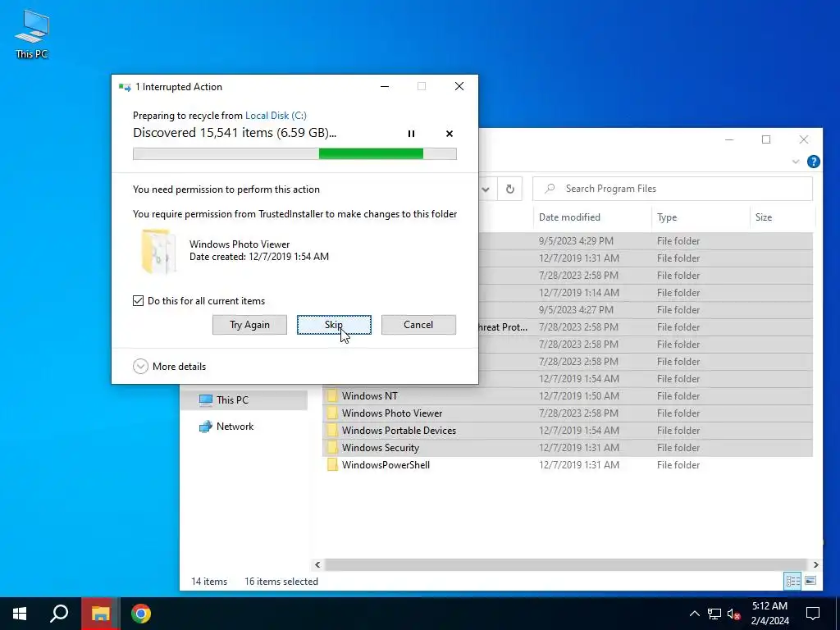Click the Windows NT folder icon
The image size is (840, 630).
pos(332,396)
